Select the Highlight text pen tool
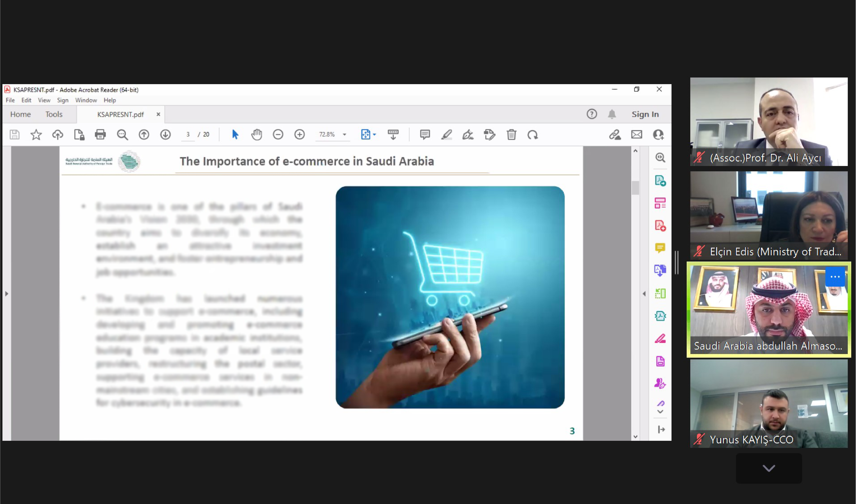 coord(446,135)
